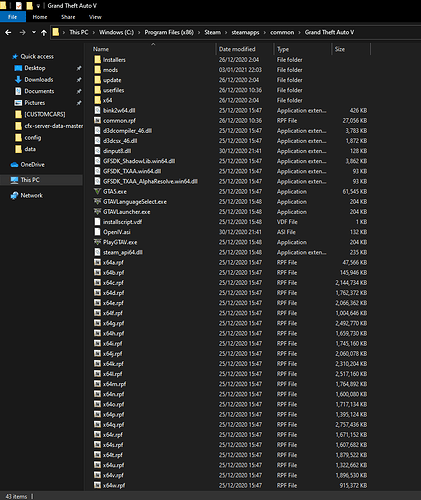The image size is (421, 500).
Task: Open Desktop in Quick access
Action: 35,68
